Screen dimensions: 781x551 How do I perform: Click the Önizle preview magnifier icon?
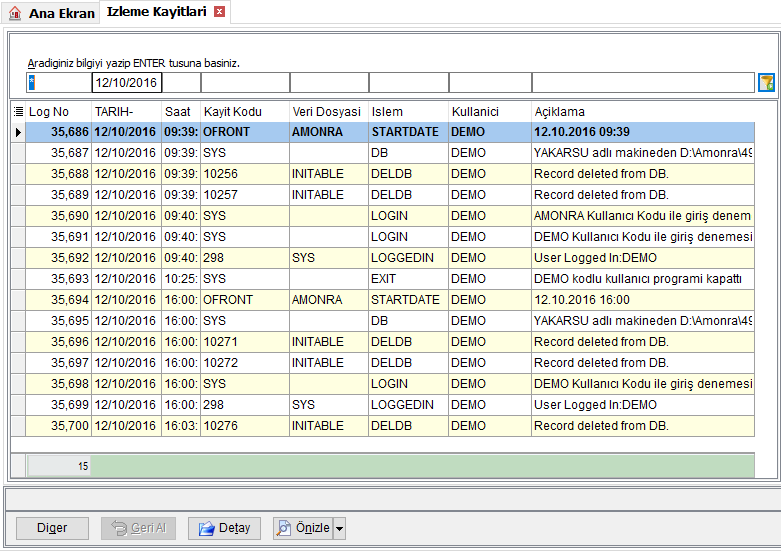(284, 528)
